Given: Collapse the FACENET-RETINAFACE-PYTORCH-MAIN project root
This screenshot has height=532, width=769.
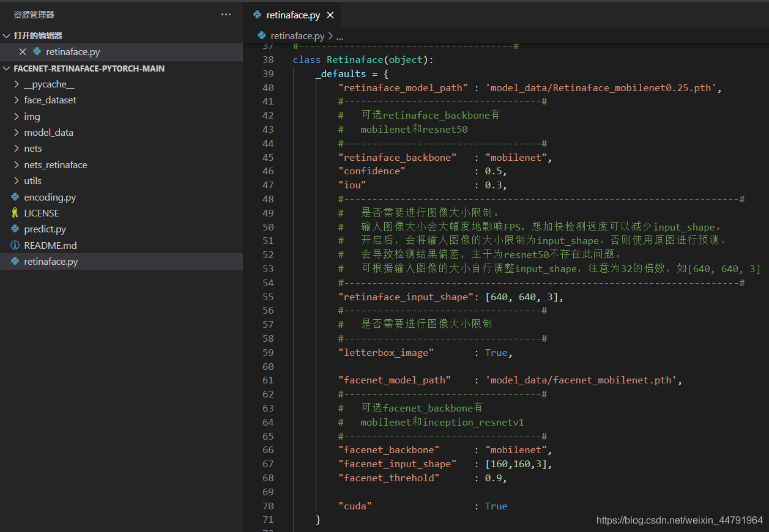Looking at the screenshot, I should click(x=7, y=68).
